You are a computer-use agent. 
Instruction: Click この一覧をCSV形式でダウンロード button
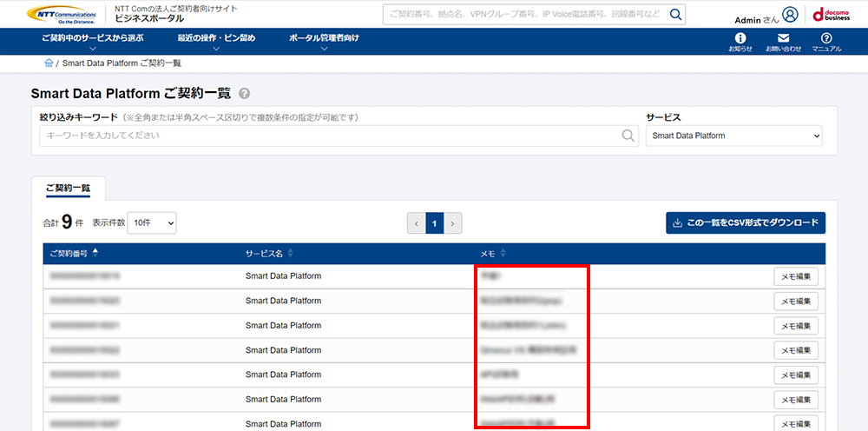coord(746,222)
